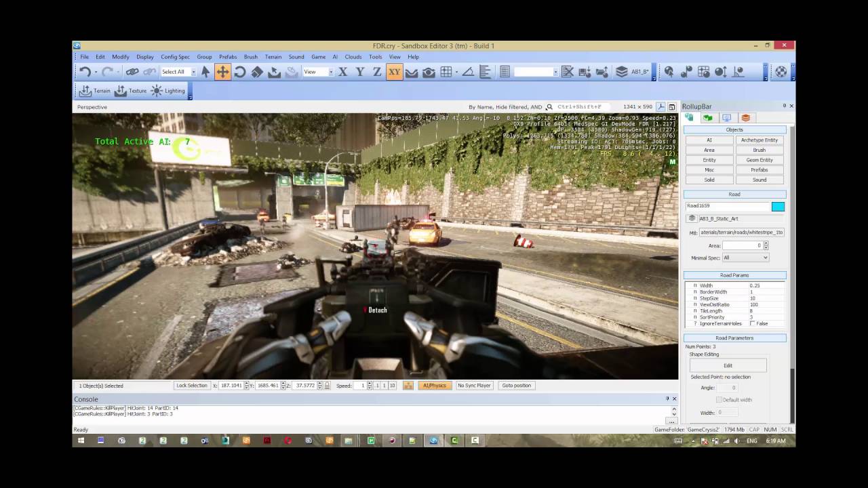The width and height of the screenshot is (868, 488).
Task: Click the Geom Entity button
Action: (x=759, y=160)
